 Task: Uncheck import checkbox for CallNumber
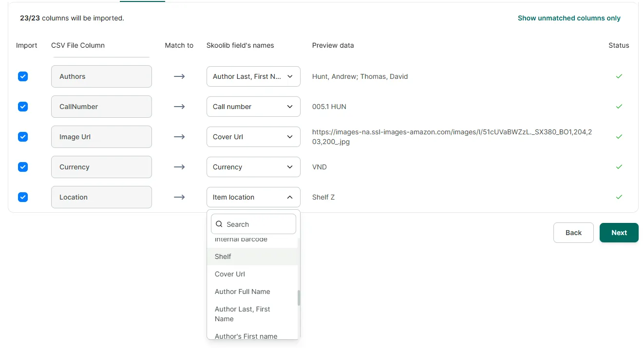(x=23, y=107)
